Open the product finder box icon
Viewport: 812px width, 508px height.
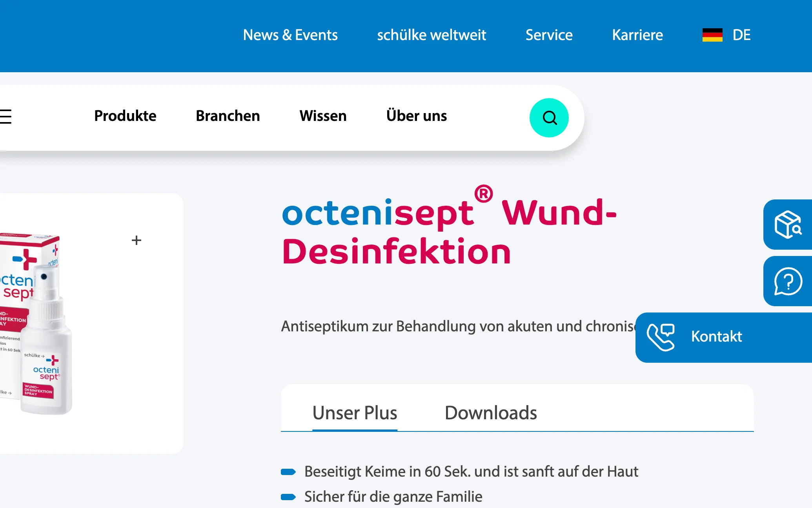788,225
